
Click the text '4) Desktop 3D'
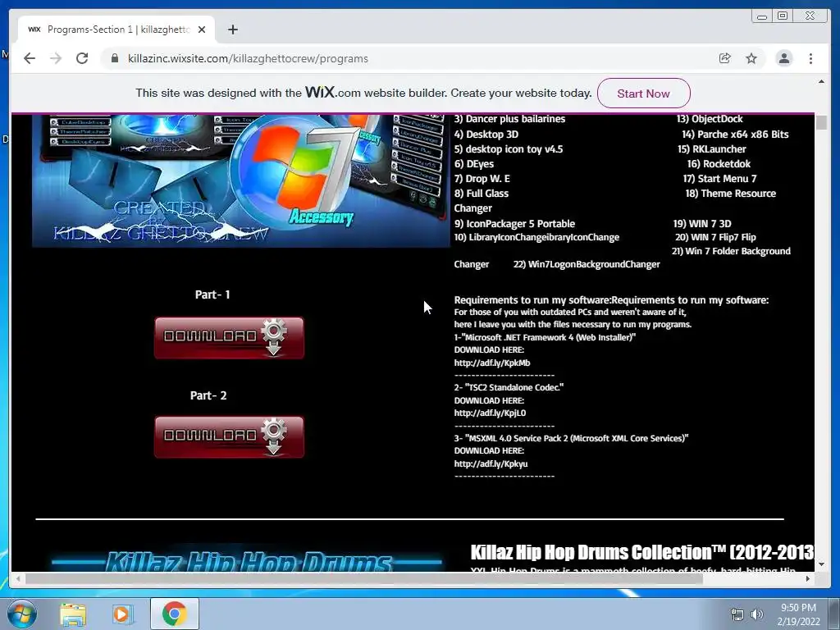click(486, 134)
